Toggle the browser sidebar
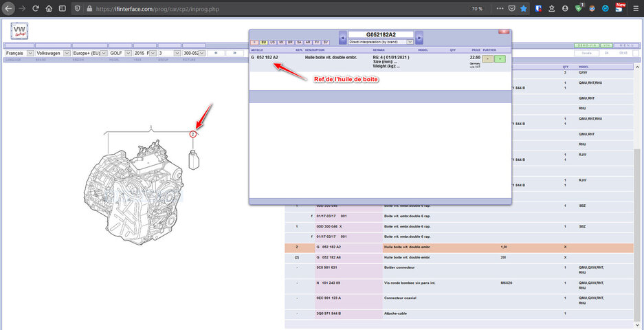This screenshot has height=330, width=644. click(62, 8)
